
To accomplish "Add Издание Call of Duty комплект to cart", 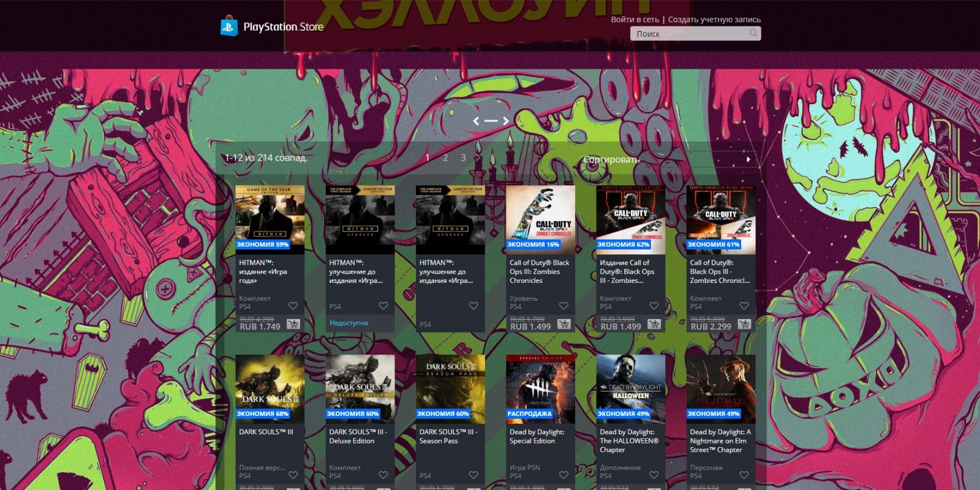I will [654, 324].
